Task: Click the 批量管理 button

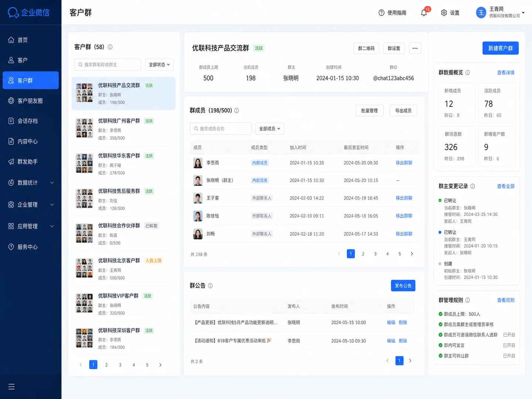Action: 369,110
